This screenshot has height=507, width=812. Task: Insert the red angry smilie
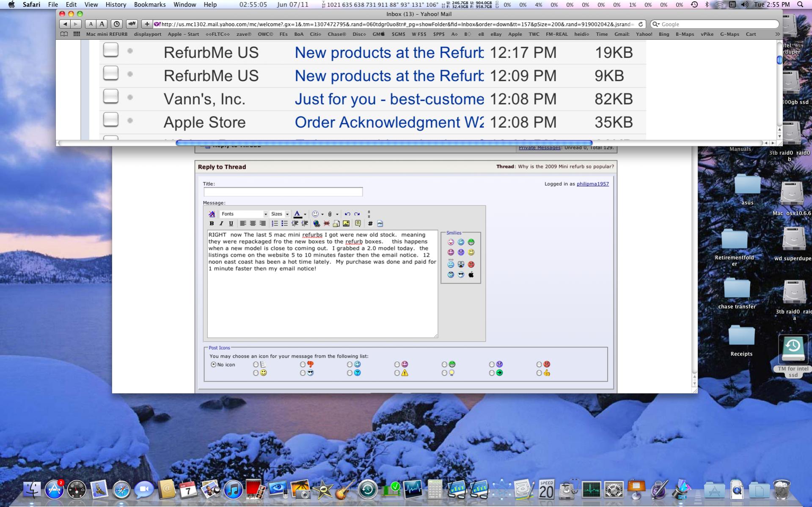[x=471, y=264]
